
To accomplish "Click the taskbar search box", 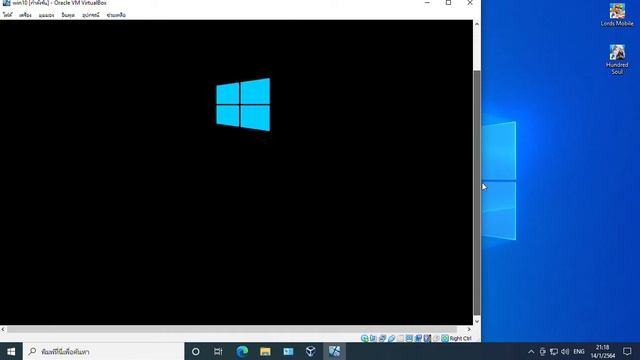I will [103, 351].
